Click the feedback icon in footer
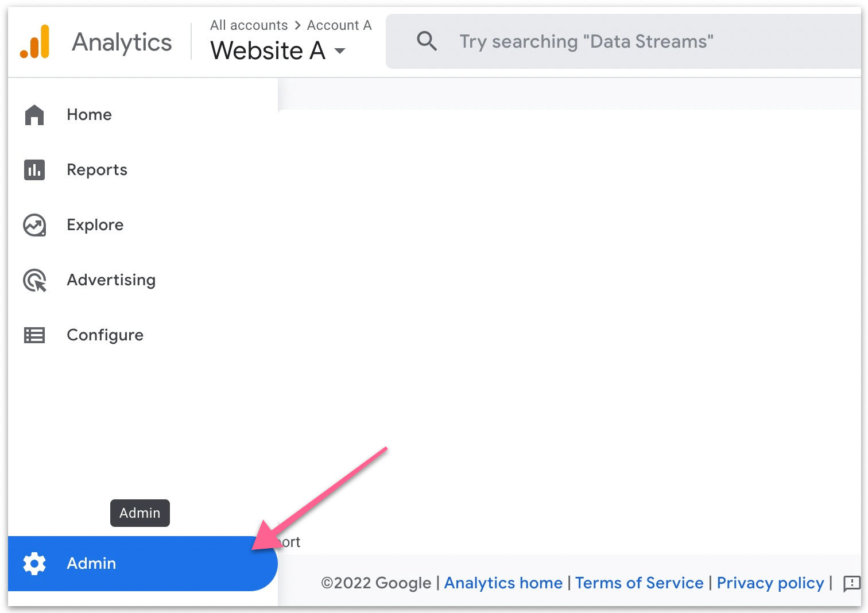Viewport: 868px width, 613px height. (851, 584)
